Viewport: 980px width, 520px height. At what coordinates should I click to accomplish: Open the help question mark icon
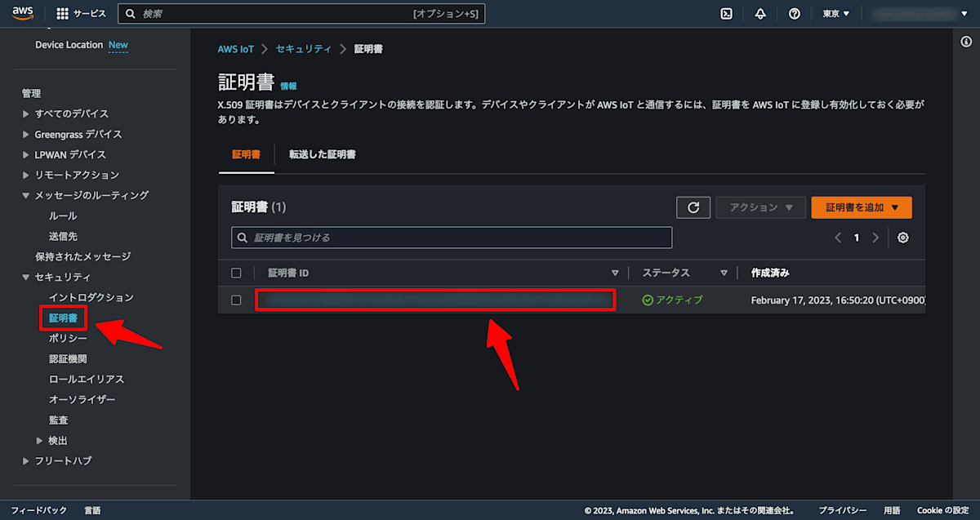(x=794, y=14)
